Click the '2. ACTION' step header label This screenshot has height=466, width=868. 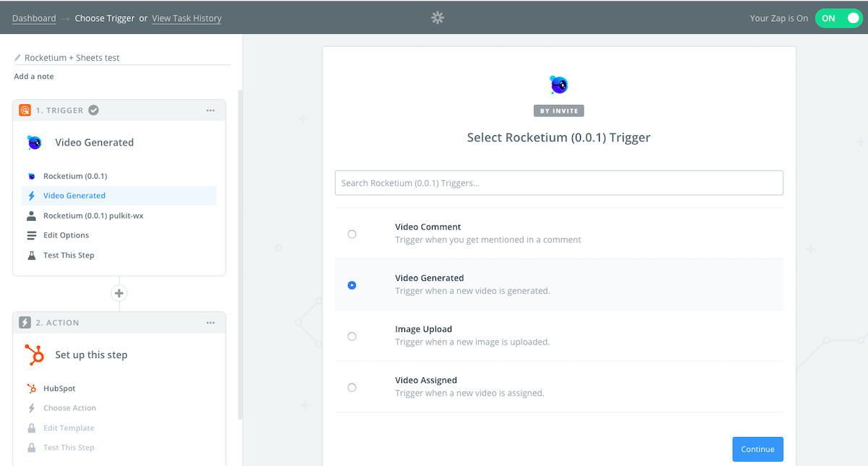(58, 323)
